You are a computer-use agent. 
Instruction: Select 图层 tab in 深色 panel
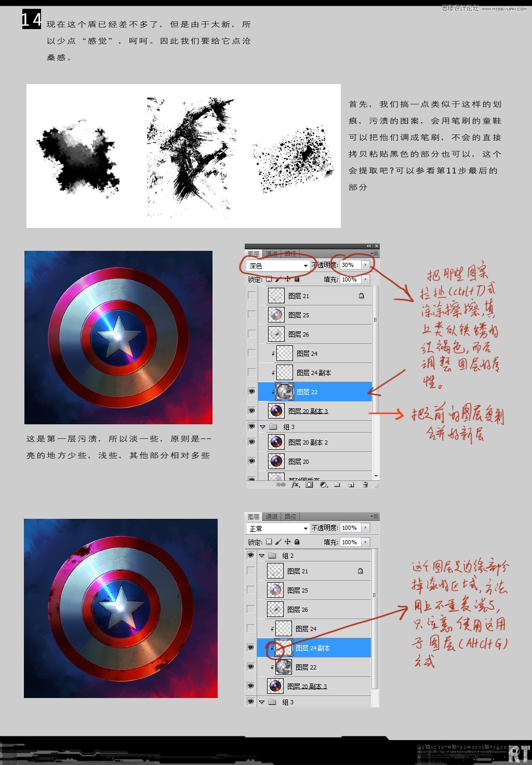pyautogui.click(x=254, y=254)
